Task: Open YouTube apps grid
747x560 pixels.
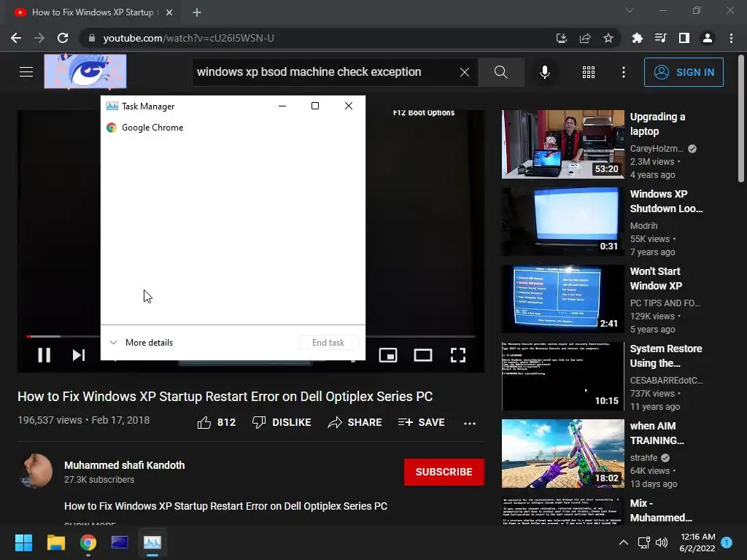Action: [589, 72]
